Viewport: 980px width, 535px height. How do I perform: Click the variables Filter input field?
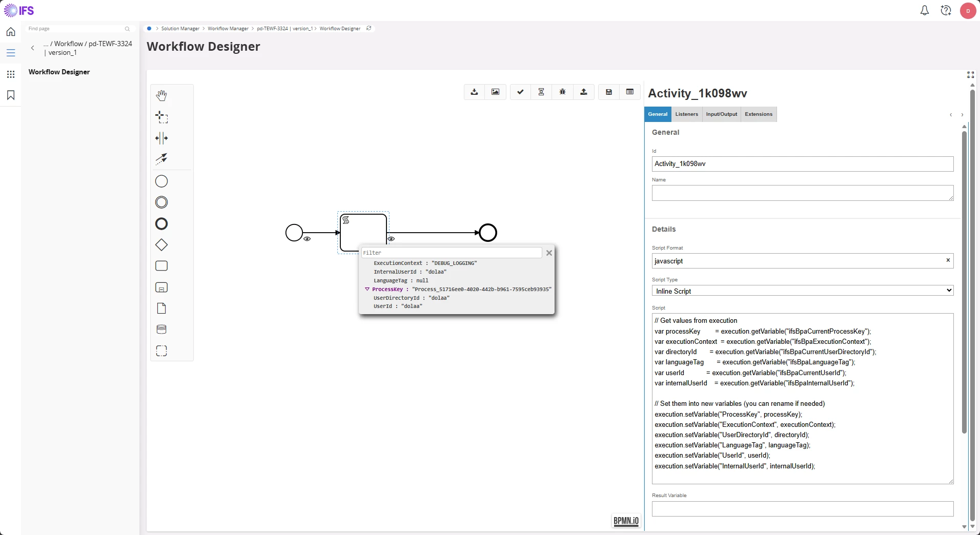pyautogui.click(x=451, y=253)
